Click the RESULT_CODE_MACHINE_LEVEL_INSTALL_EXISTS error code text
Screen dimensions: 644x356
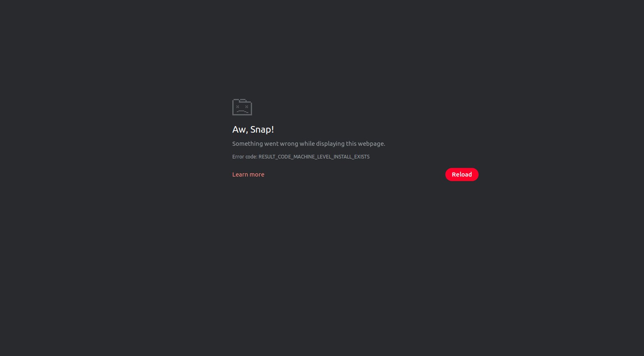pyautogui.click(x=314, y=157)
